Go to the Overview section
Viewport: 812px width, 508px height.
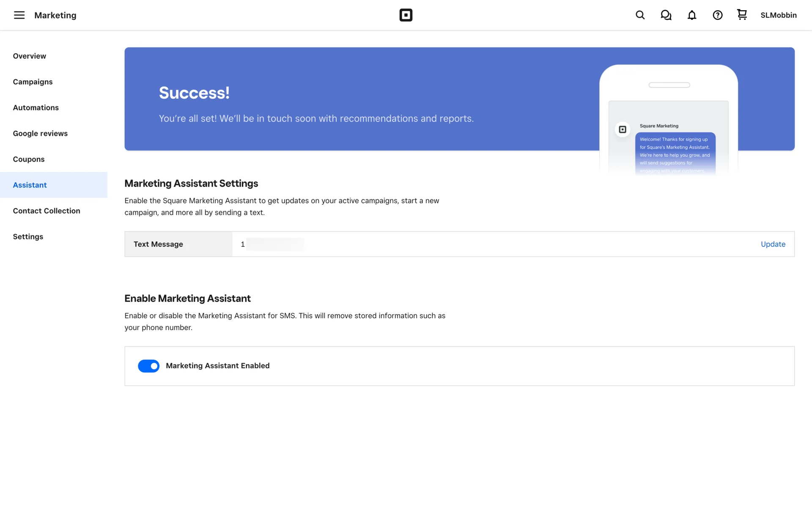pos(30,56)
